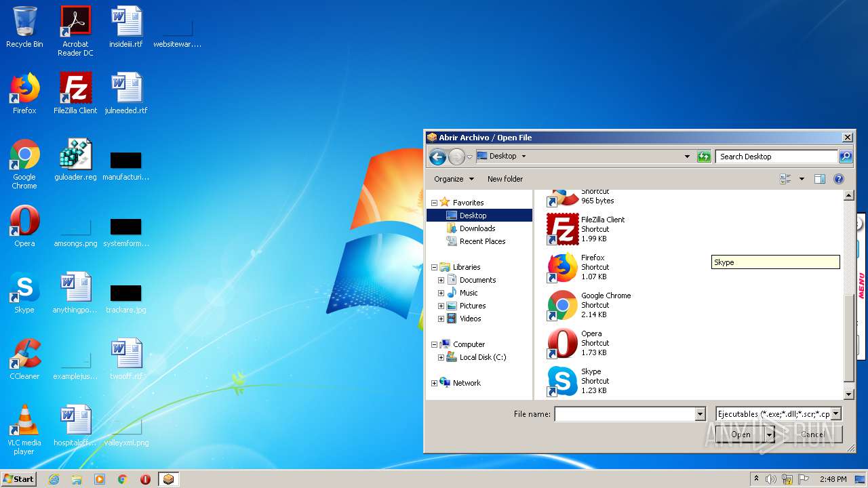The width and height of the screenshot is (868, 488).
Task: Expand the Local Disk (C:) node
Action: (x=441, y=357)
